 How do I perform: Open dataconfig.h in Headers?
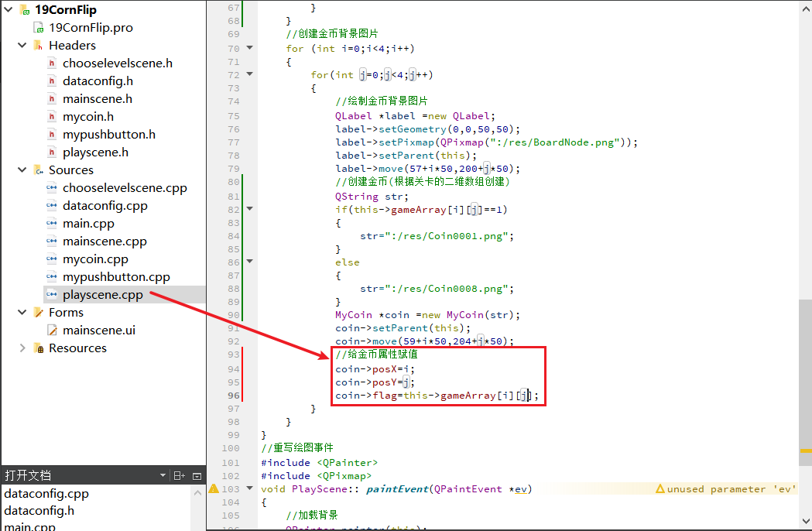tap(98, 81)
